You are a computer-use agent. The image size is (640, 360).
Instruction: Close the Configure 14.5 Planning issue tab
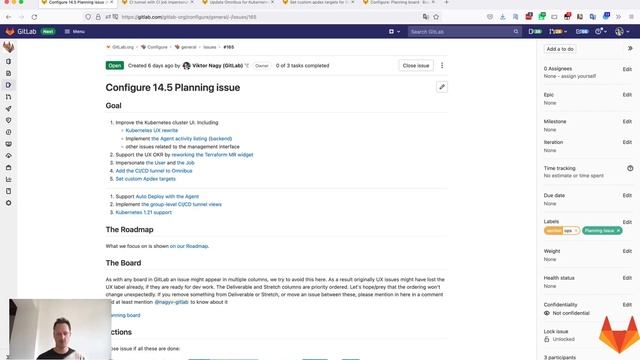[111, 2]
